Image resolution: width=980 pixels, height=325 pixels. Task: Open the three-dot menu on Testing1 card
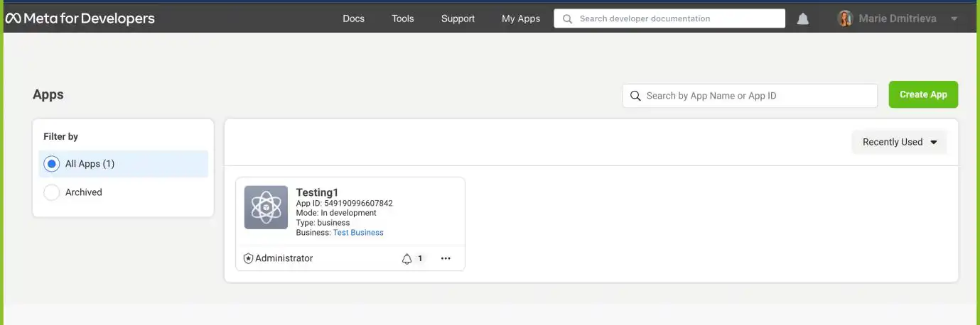(446, 259)
